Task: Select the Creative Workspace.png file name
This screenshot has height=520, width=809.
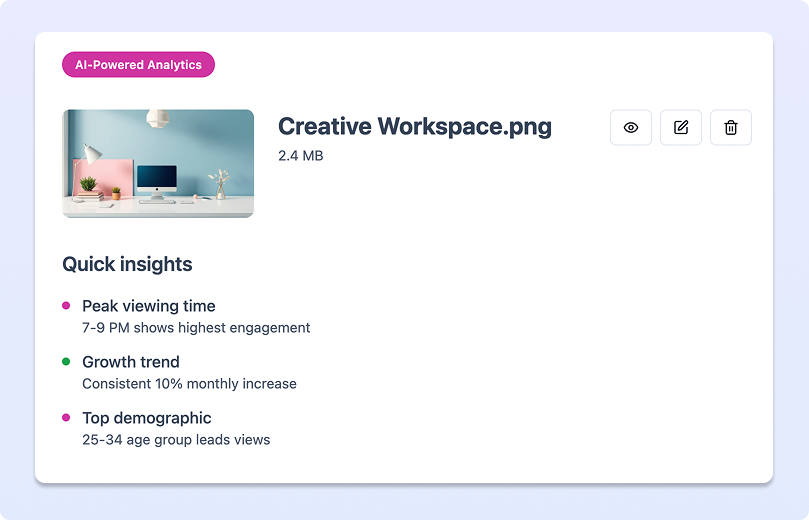Action: (x=414, y=127)
